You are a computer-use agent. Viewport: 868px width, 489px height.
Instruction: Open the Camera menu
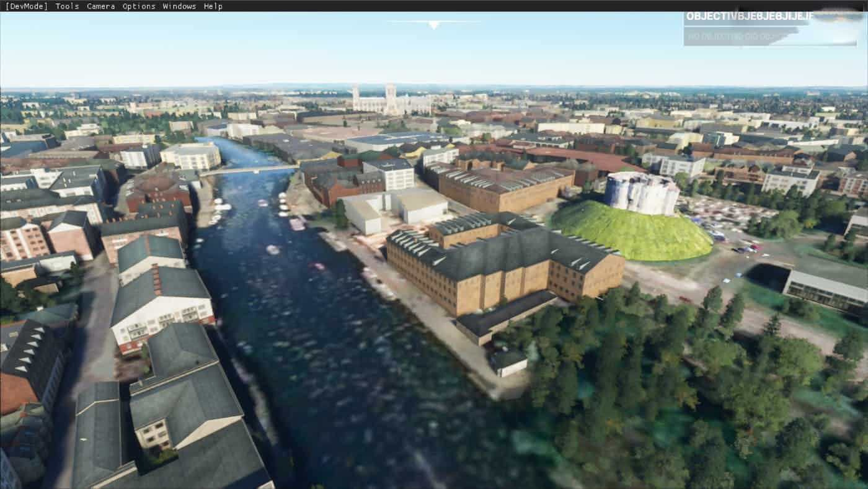click(x=100, y=6)
